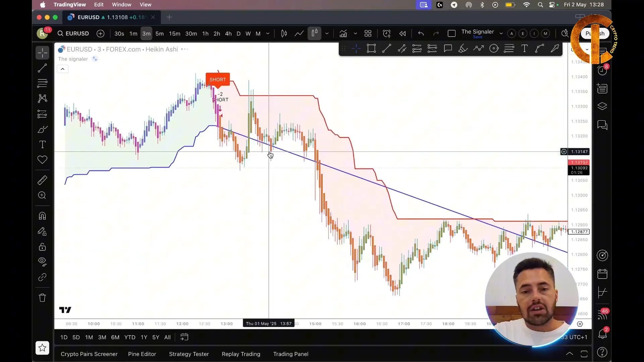Open the EURUSD symbol search
644x362 pixels.
tap(73, 34)
